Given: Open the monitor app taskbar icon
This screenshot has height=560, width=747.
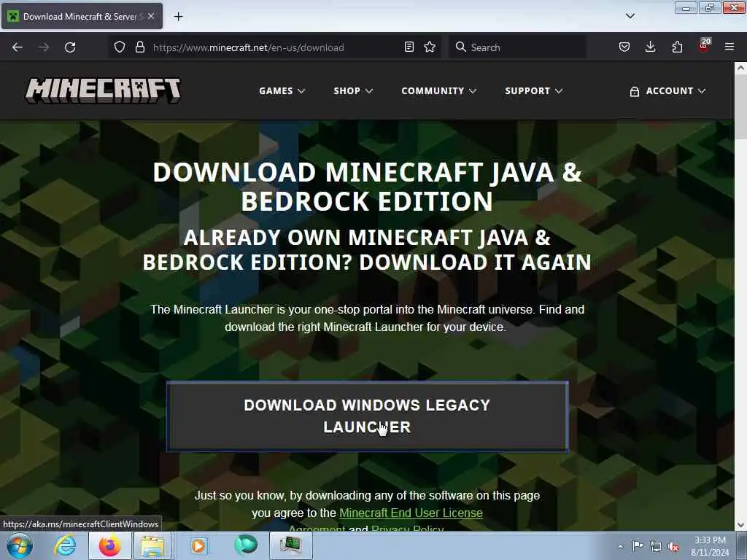Looking at the screenshot, I should [291, 545].
